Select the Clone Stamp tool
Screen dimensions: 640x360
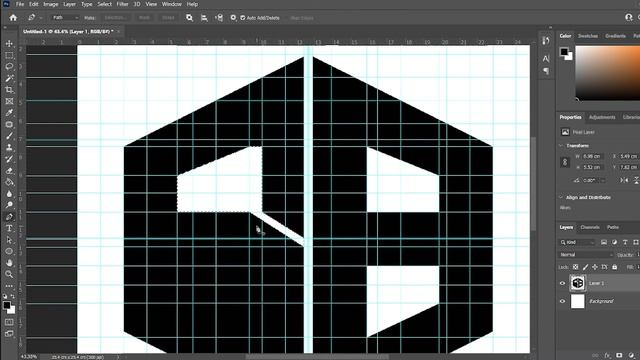click(9, 147)
